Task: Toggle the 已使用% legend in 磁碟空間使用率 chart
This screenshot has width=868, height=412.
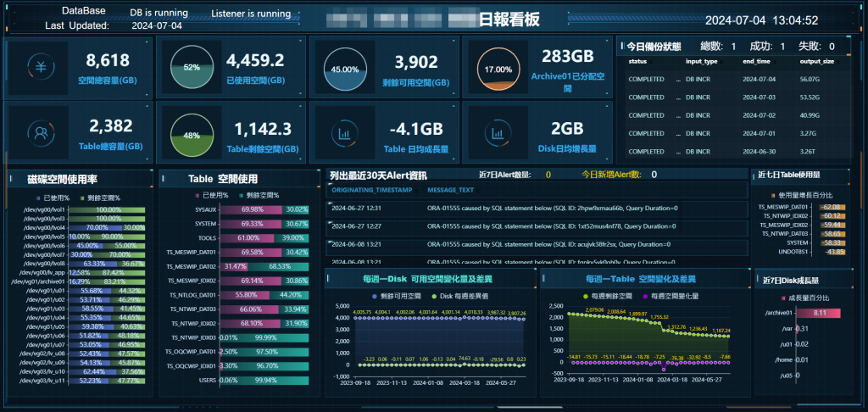Action: pos(53,198)
